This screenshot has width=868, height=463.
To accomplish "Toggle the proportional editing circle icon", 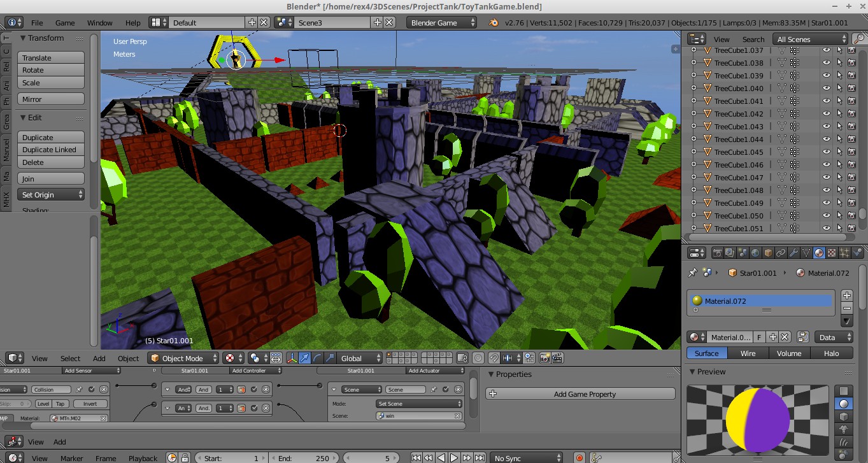I will pos(478,359).
